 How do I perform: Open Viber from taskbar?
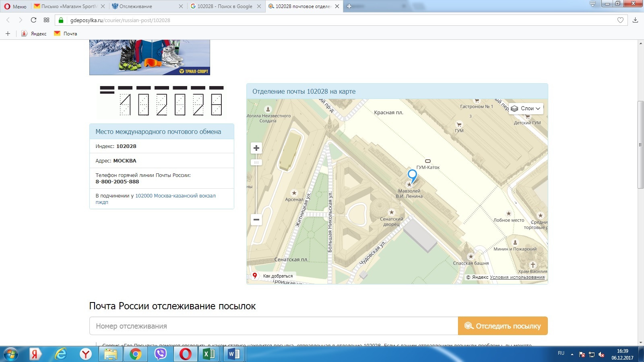161,354
